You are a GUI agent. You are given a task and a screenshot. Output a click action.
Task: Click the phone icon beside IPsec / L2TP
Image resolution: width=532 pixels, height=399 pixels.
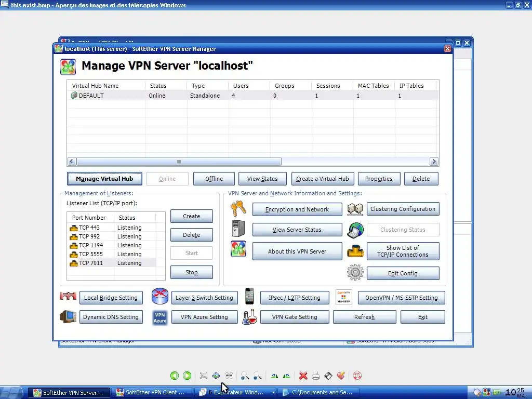tap(249, 296)
